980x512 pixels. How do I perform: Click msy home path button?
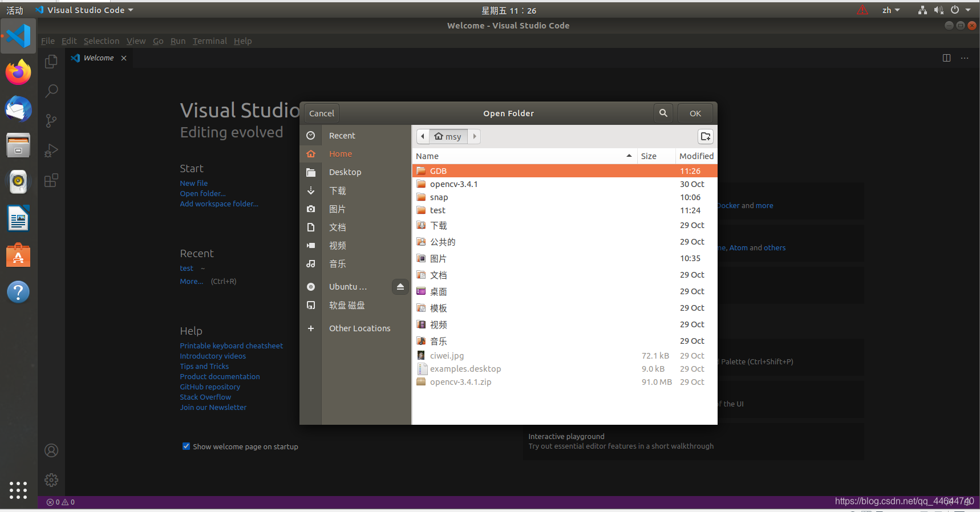click(448, 136)
